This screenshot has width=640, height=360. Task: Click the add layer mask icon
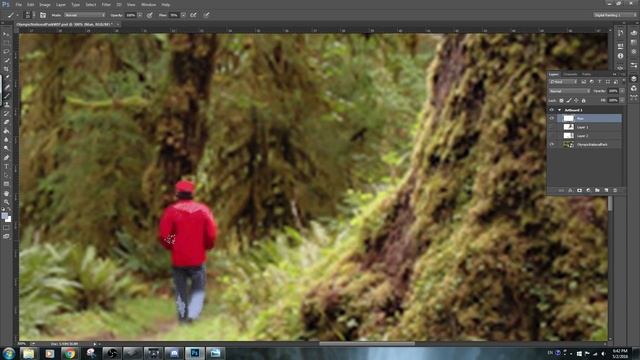pyautogui.click(x=579, y=190)
